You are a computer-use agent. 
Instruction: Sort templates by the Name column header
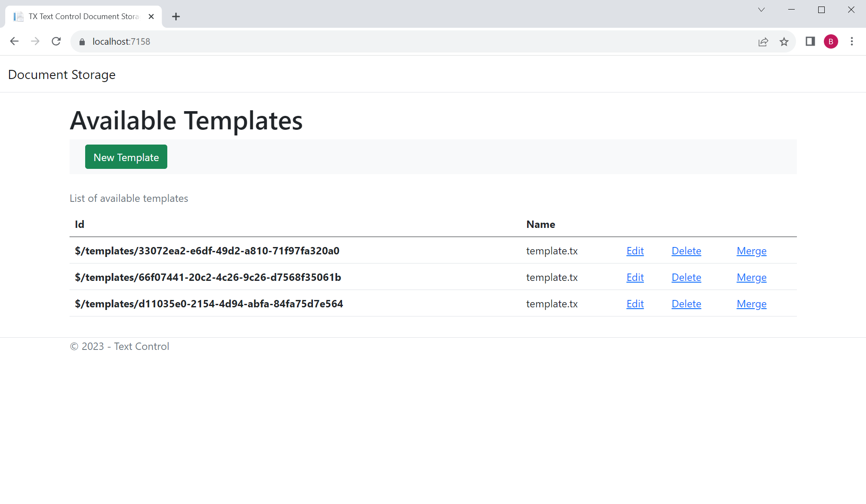click(540, 224)
